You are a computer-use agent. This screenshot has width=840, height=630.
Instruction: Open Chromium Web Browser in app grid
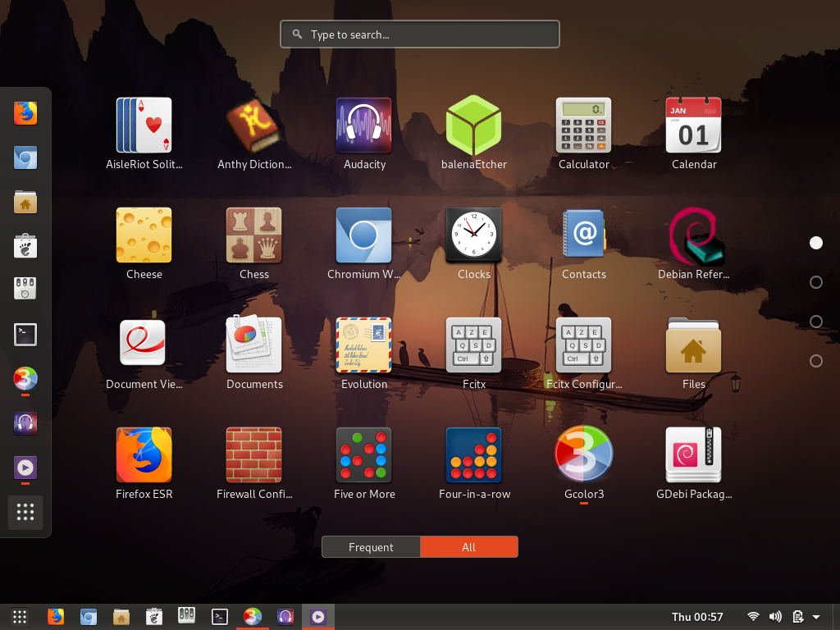coord(364,243)
